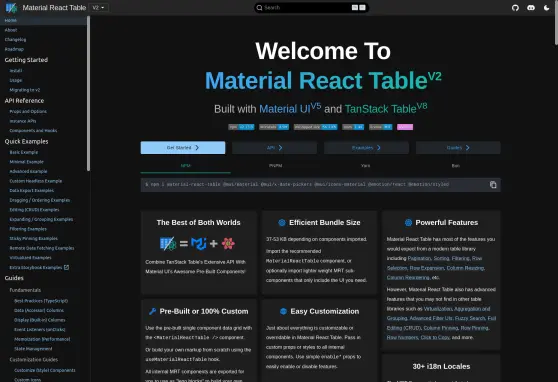The width and height of the screenshot is (558, 382).
Task: Open the Roadmap sidebar link
Action: 14,49
